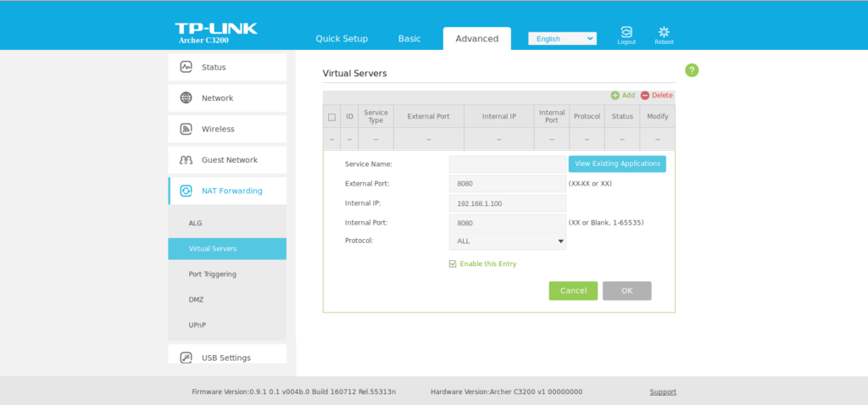Click View Existing Applications button
Image resolution: width=868 pixels, height=405 pixels.
(x=617, y=164)
